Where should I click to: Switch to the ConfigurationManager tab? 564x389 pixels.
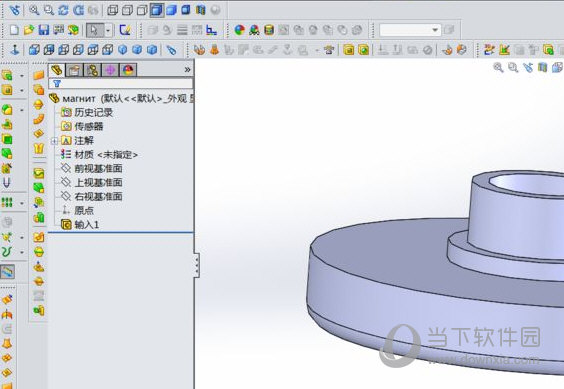(x=92, y=70)
